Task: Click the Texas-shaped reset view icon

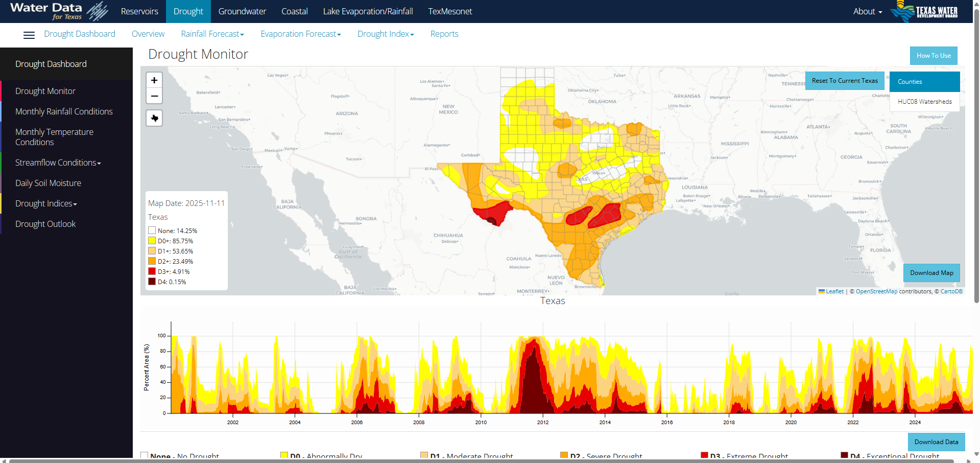Action: click(154, 118)
